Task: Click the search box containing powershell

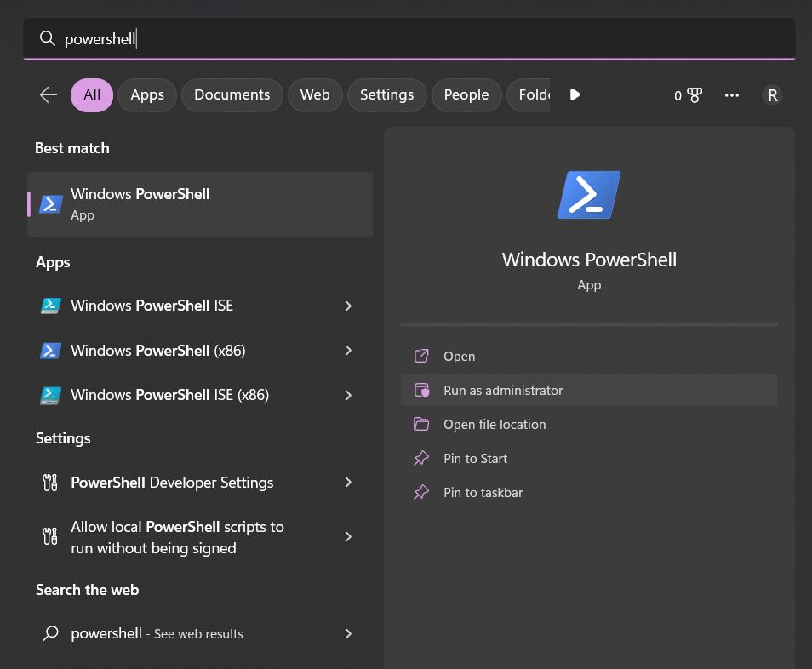Action: click(409, 39)
